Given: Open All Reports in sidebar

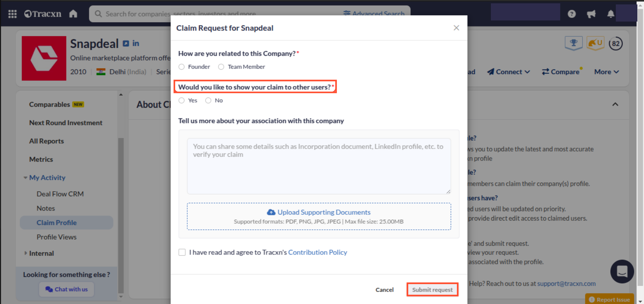Looking at the screenshot, I should pos(46,141).
